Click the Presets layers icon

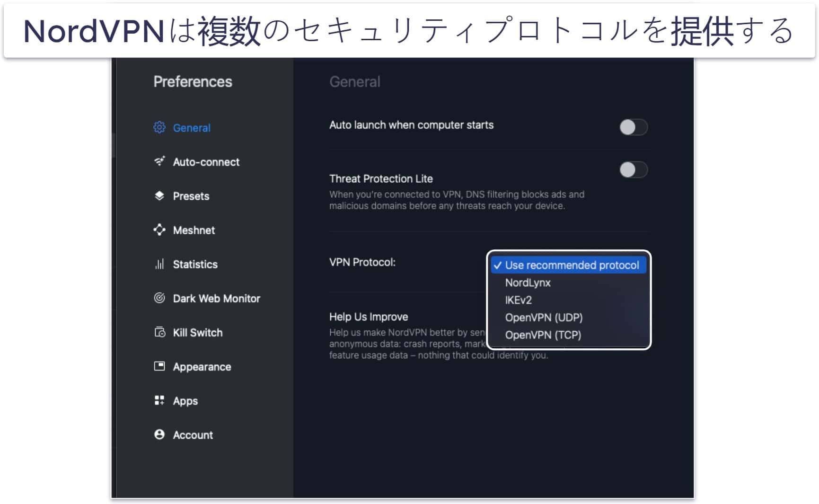pos(159,195)
